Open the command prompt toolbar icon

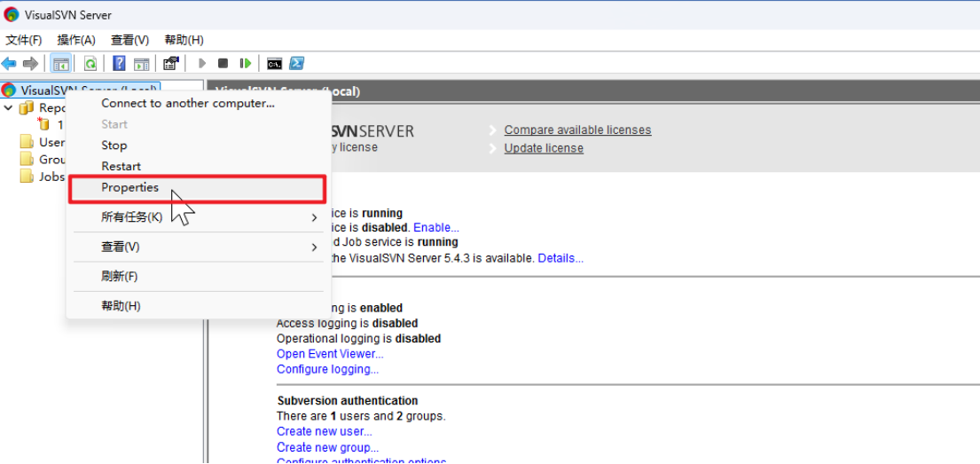pos(275,63)
